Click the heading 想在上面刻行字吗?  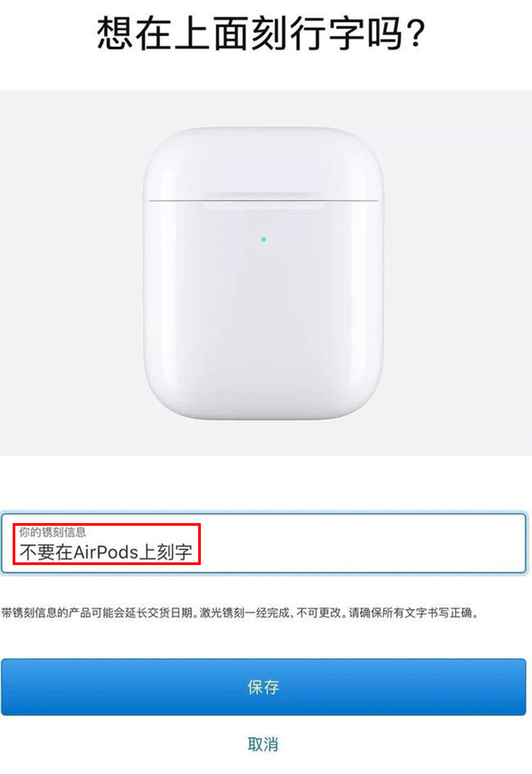[x=261, y=33]
